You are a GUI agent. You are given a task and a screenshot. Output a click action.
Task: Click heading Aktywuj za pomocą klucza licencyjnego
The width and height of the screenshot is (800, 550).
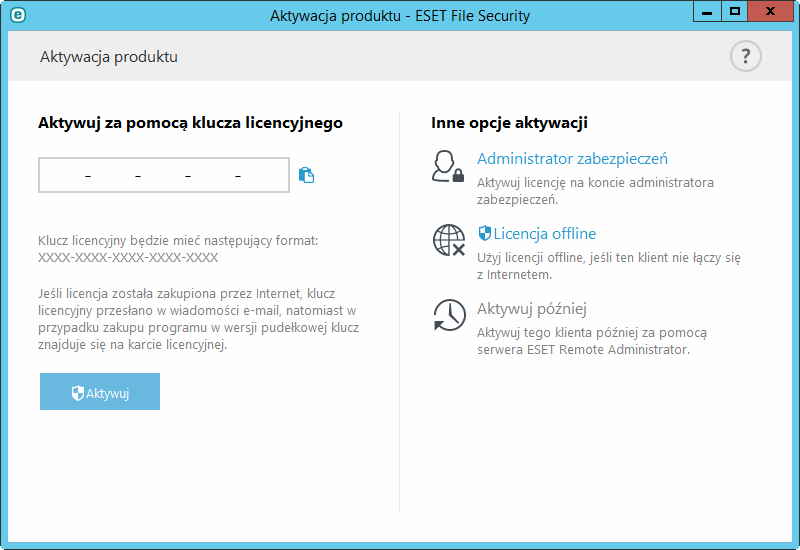[190, 123]
